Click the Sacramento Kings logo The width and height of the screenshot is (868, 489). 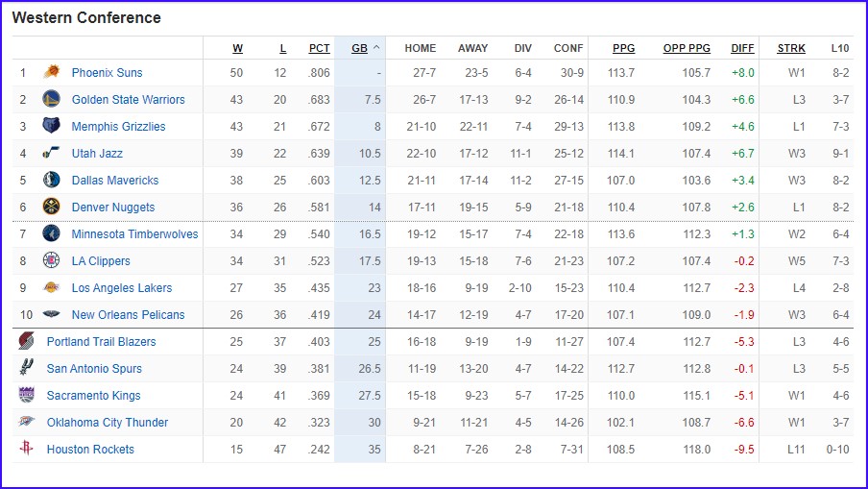coord(26,395)
